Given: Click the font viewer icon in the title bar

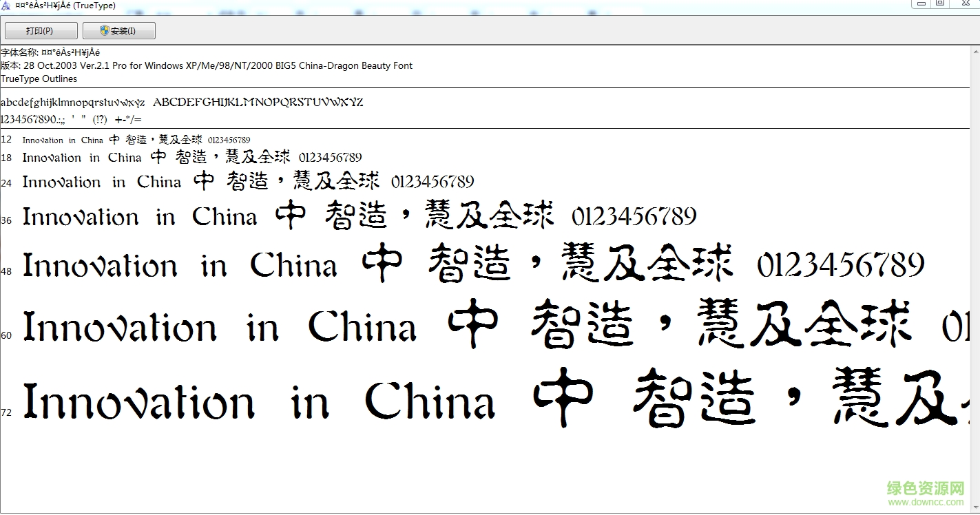Looking at the screenshot, I should point(6,5).
